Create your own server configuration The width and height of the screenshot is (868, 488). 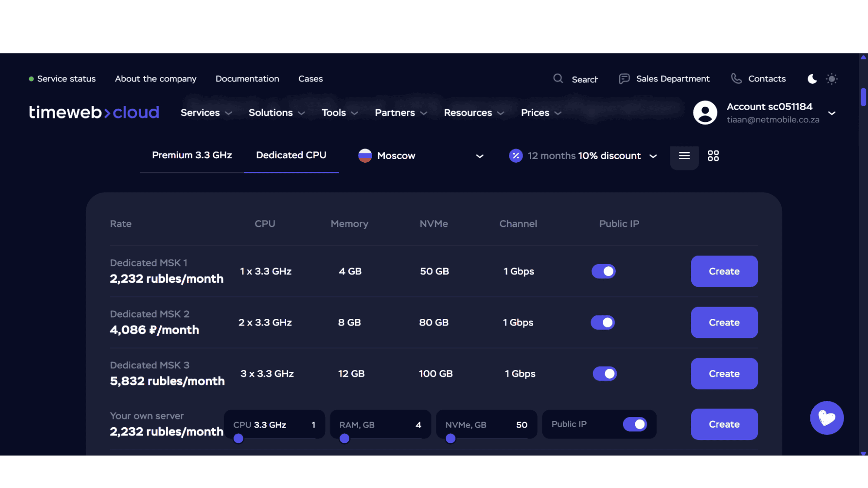tap(724, 424)
